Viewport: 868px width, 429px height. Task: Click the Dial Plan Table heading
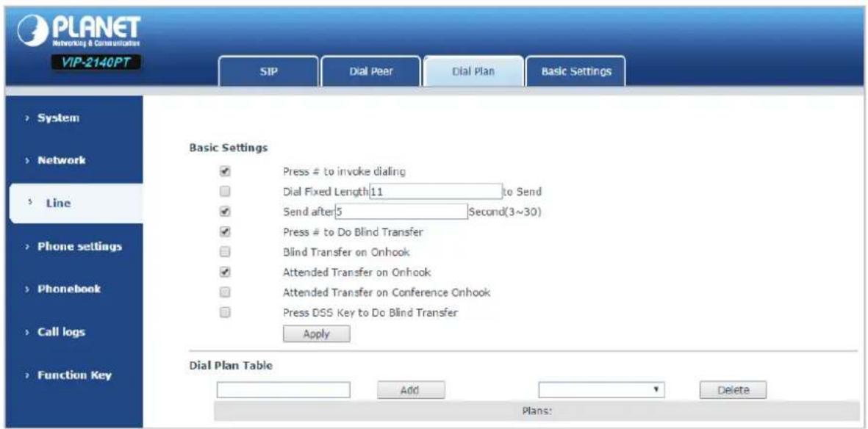231,365
